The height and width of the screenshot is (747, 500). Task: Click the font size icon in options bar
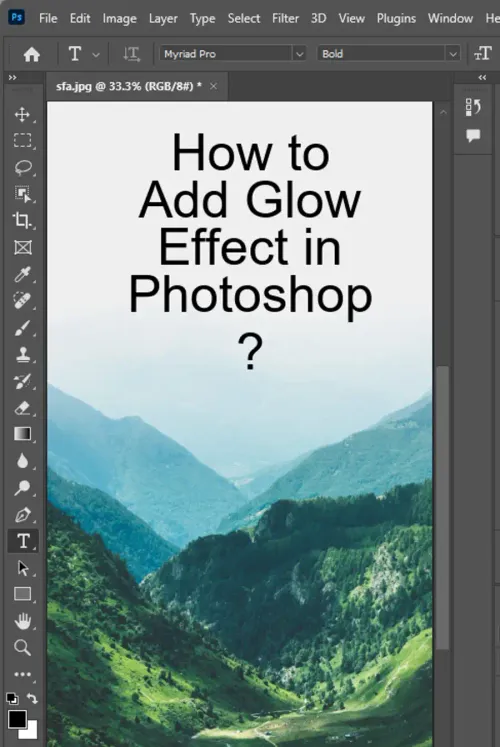pyautogui.click(x=482, y=54)
